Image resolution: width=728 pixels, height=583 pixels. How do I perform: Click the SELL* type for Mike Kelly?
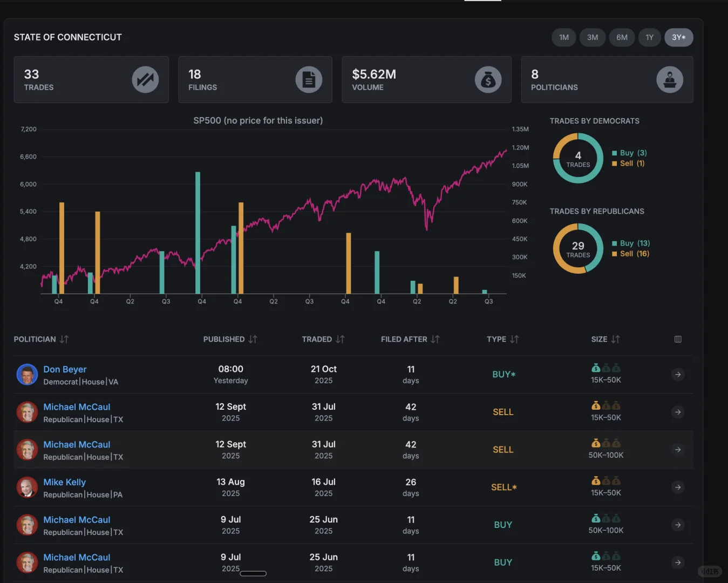(x=504, y=487)
